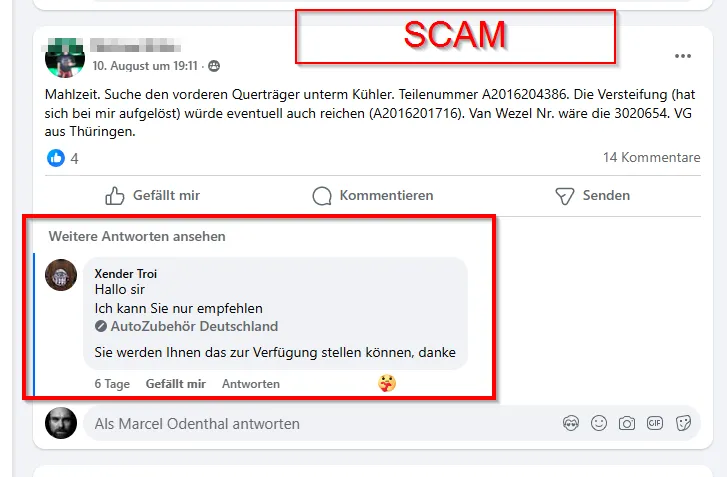Screen dimensions: 727x477
Task: Attach a photo with camera icon
Action: point(627,423)
